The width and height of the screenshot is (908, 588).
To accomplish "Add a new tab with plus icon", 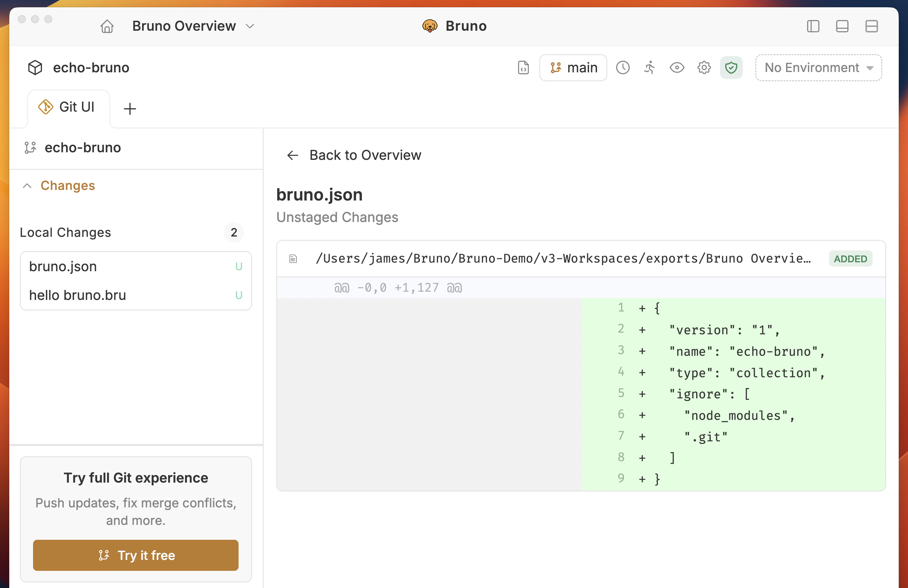I will 130,109.
